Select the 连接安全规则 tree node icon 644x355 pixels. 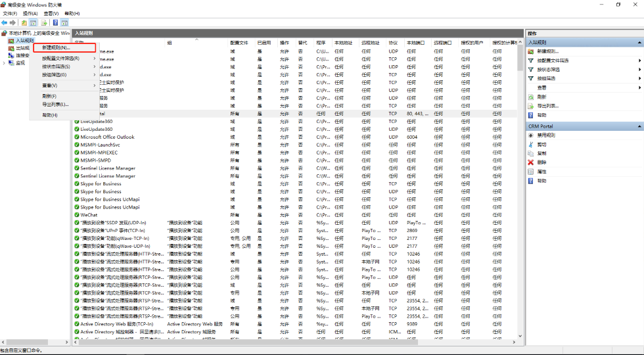point(12,55)
